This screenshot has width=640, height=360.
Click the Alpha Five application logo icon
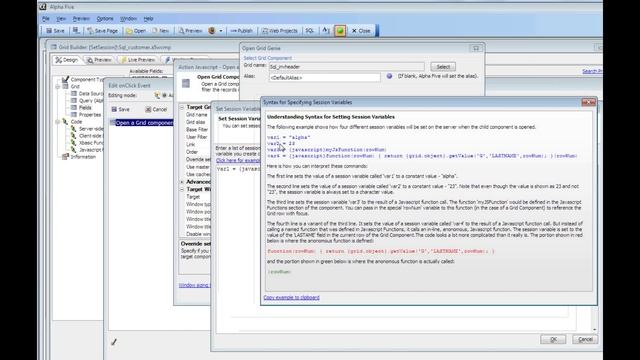pyautogui.click(x=43, y=7)
